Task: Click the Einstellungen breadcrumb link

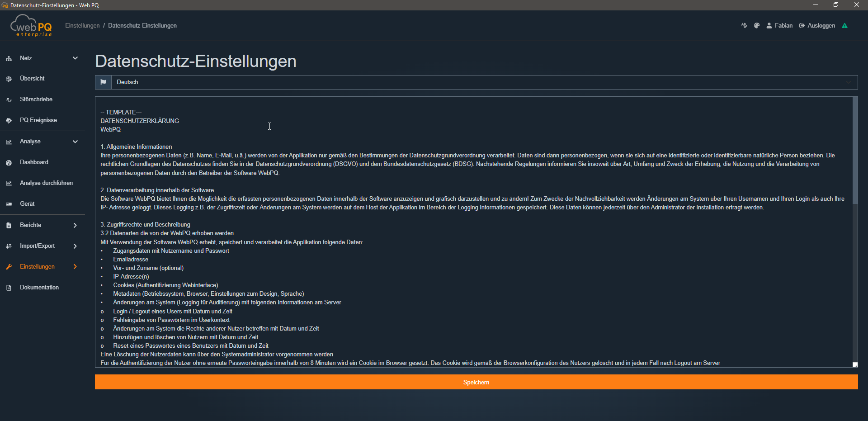Action: coord(82,26)
